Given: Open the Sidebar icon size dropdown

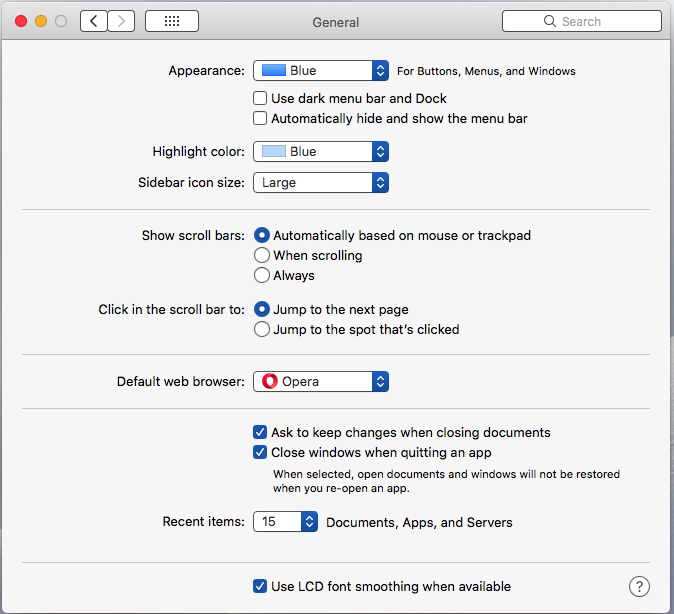Looking at the screenshot, I should click(x=320, y=183).
